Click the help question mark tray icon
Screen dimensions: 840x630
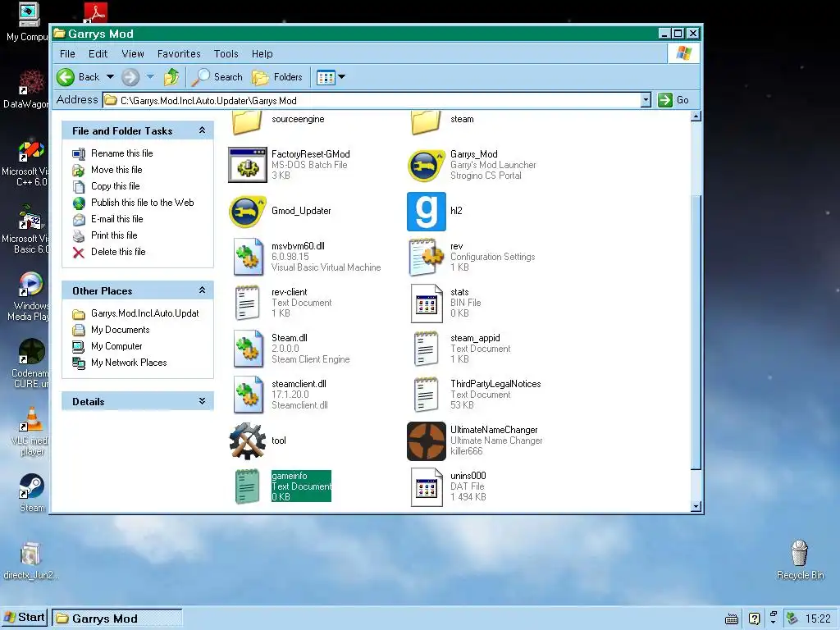(x=755, y=619)
